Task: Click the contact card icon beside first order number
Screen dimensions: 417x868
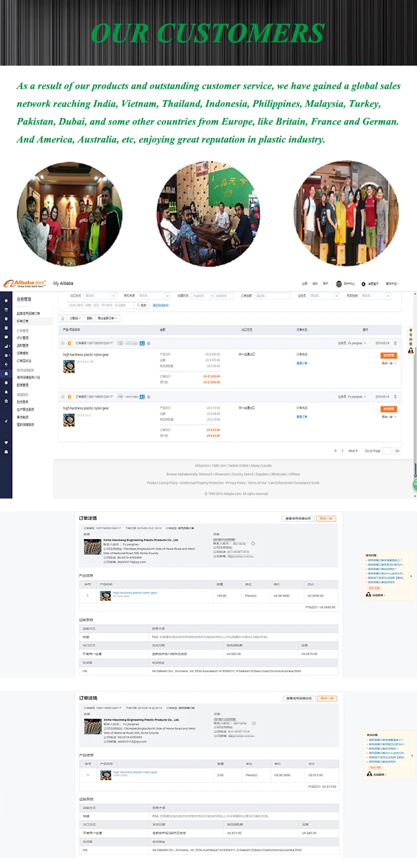Action: tap(142, 343)
